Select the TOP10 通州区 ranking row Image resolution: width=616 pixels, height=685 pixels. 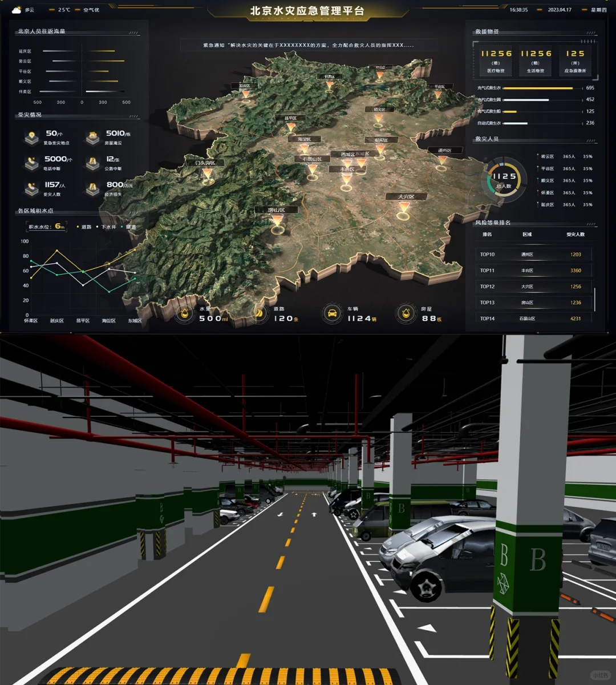[533, 255]
